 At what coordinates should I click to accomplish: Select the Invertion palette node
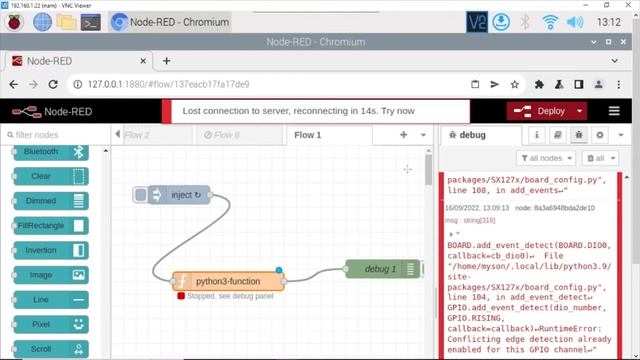pos(51,250)
